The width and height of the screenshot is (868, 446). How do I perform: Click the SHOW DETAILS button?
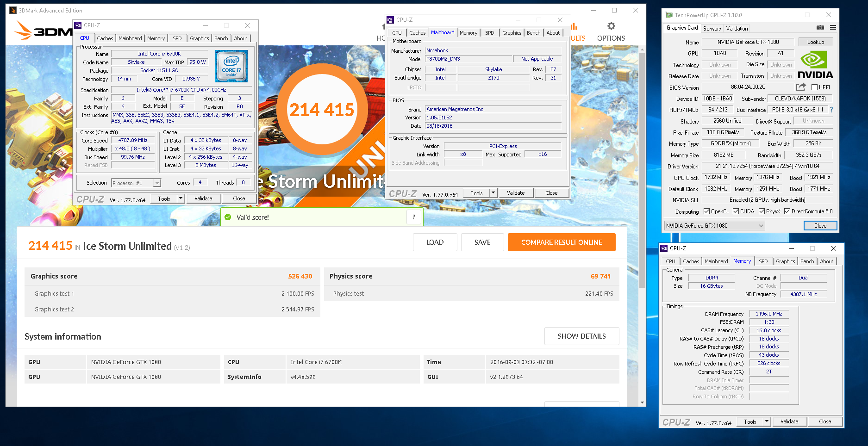[581, 336]
